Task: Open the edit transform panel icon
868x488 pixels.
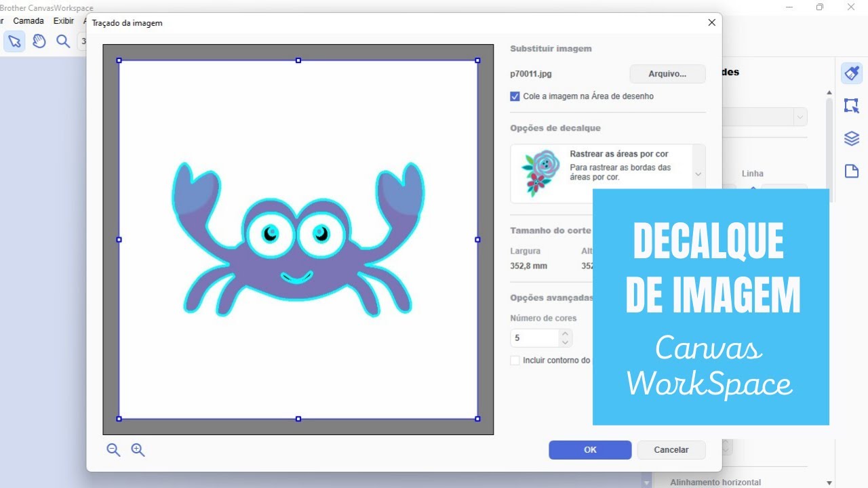Action: point(852,105)
